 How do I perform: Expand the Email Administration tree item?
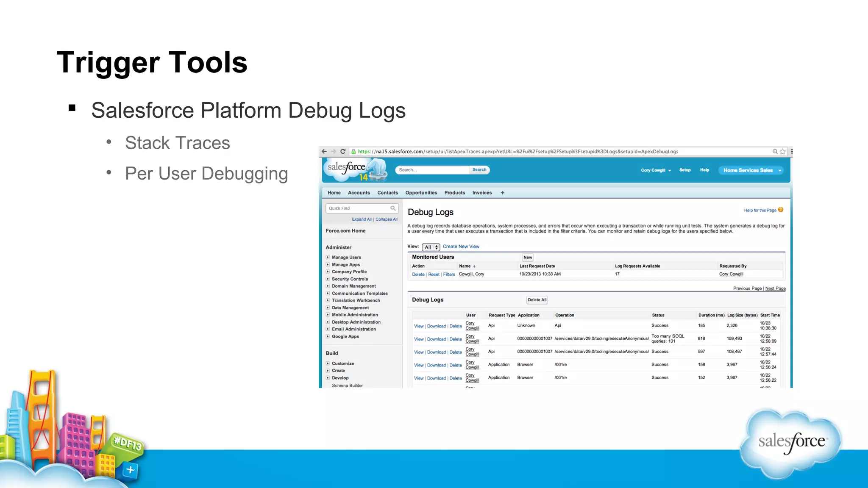328,329
